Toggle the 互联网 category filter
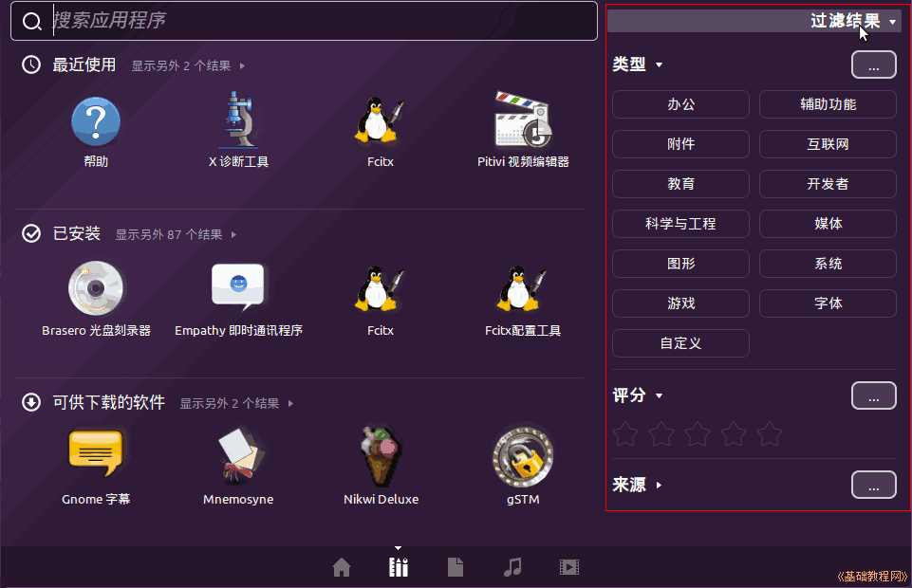 click(x=828, y=144)
